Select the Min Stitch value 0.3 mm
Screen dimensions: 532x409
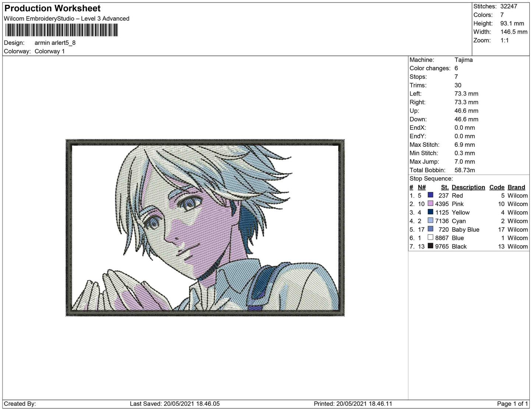(x=465, y=153)
